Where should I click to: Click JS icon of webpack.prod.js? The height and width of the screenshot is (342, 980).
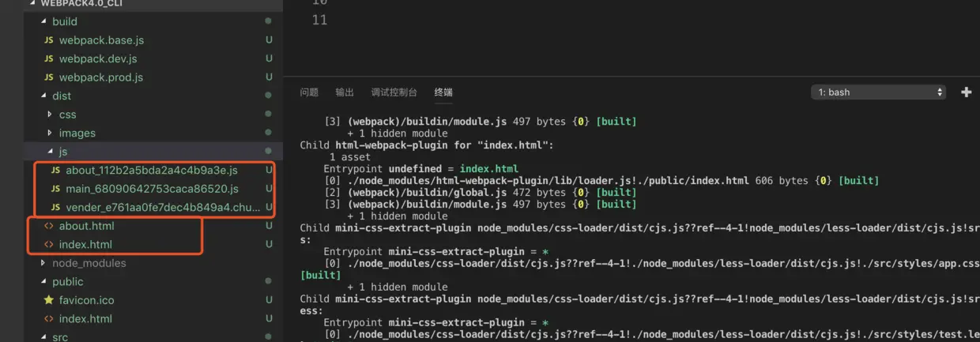coord(49,77)
